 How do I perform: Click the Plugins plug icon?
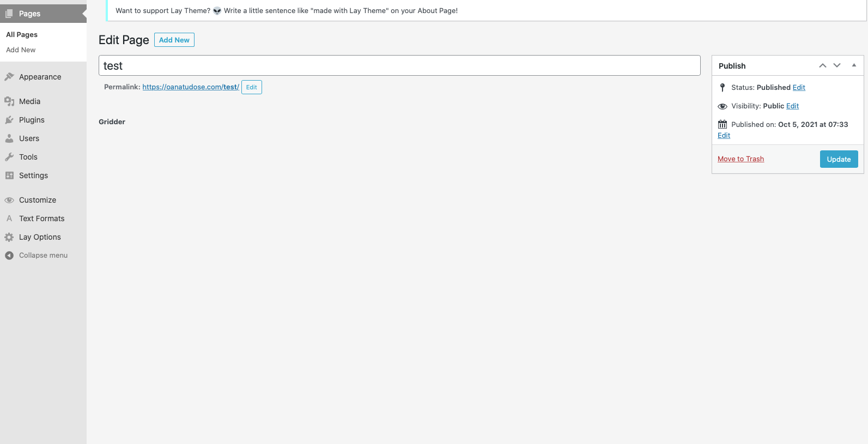point(9,120)
